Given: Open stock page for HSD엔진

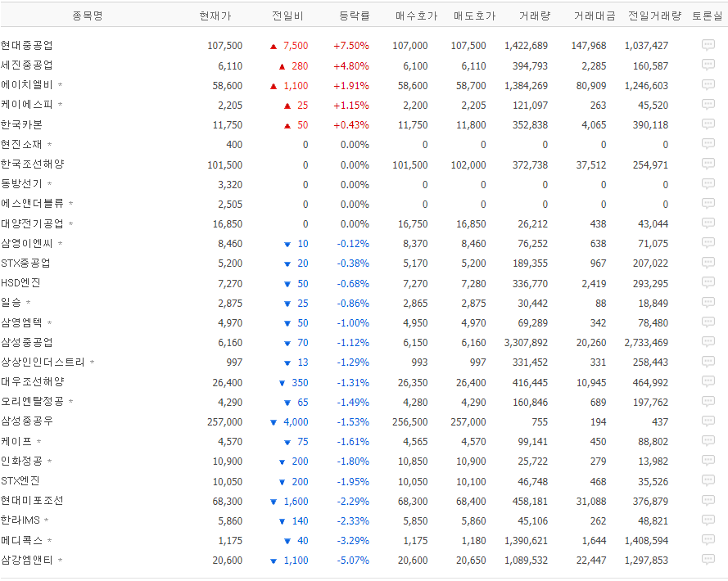Looking at the screenshot, I should point(20,283).
